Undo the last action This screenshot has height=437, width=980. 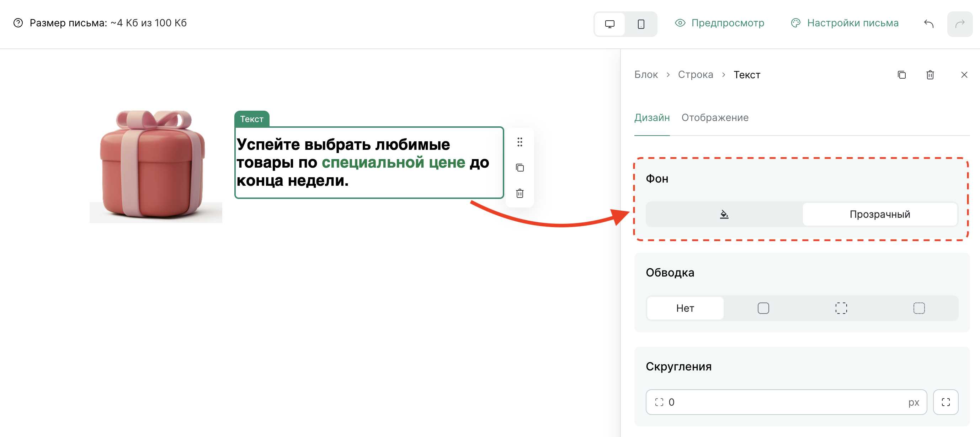[929, 24]
